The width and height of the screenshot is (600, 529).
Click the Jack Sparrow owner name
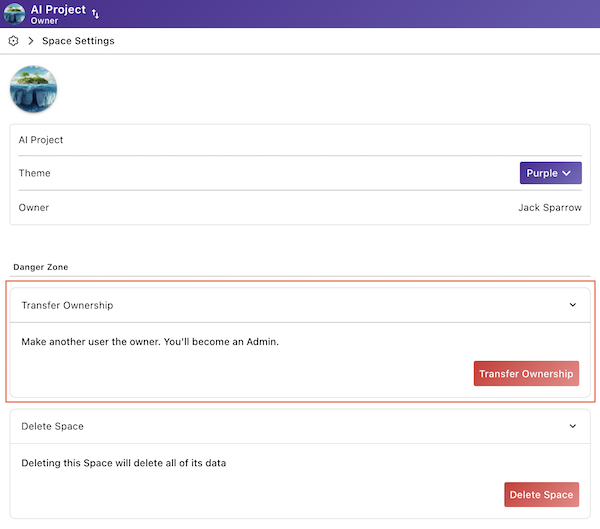(550, 207)
